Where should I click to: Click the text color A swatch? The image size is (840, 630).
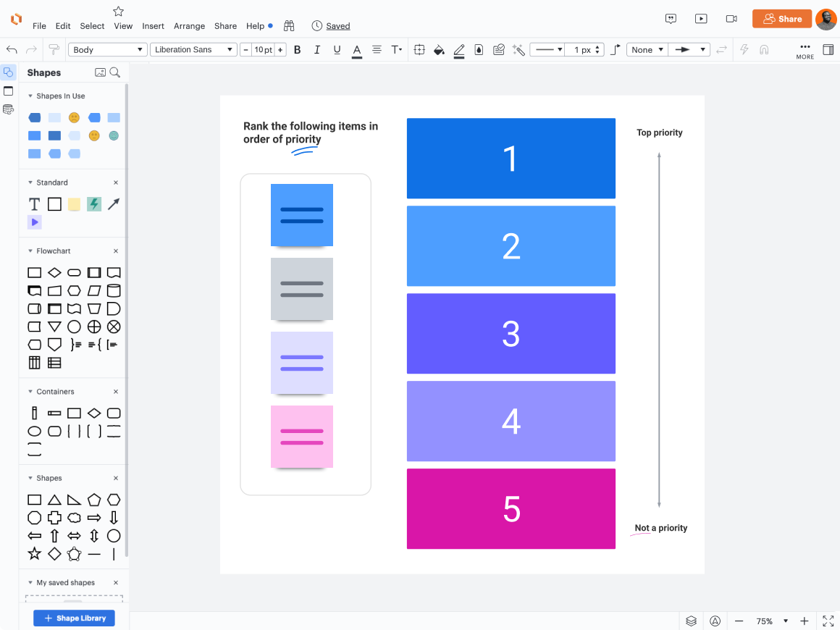[356, 49]
